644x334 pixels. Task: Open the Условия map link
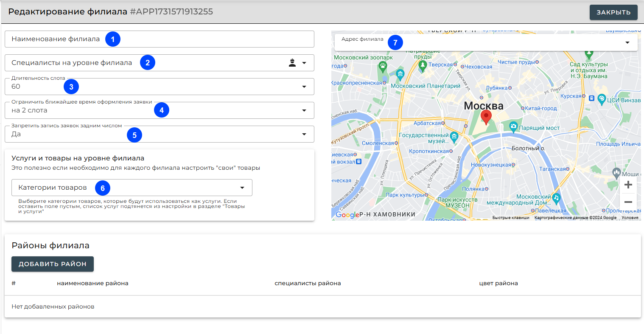630,218
